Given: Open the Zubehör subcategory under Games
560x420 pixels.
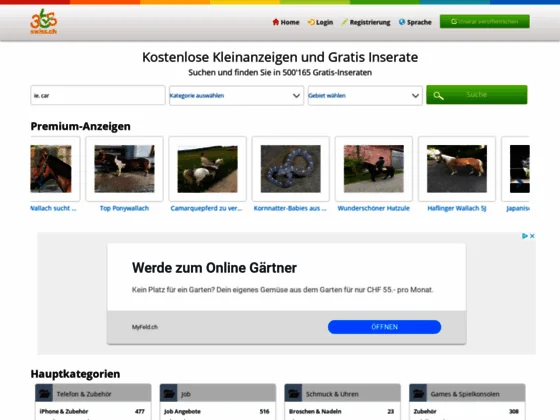Looking at the screenshot, I should pos(425,411).
